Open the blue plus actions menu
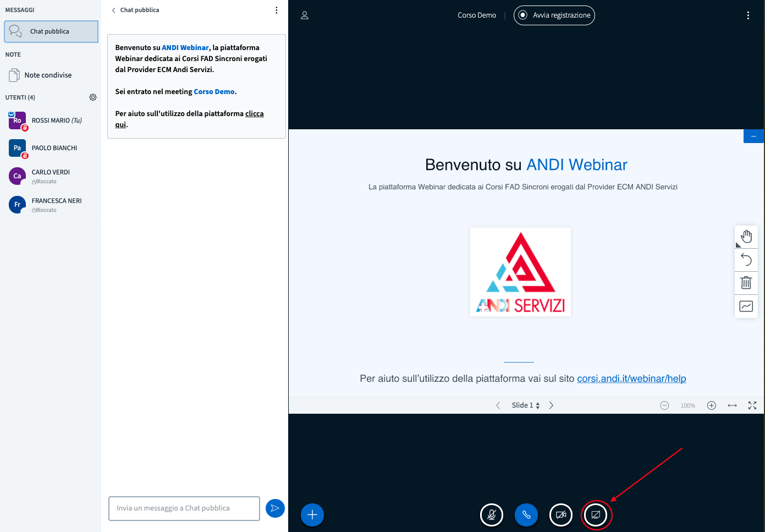The height and width of the screenshot is (532, 765). [312, 515]
